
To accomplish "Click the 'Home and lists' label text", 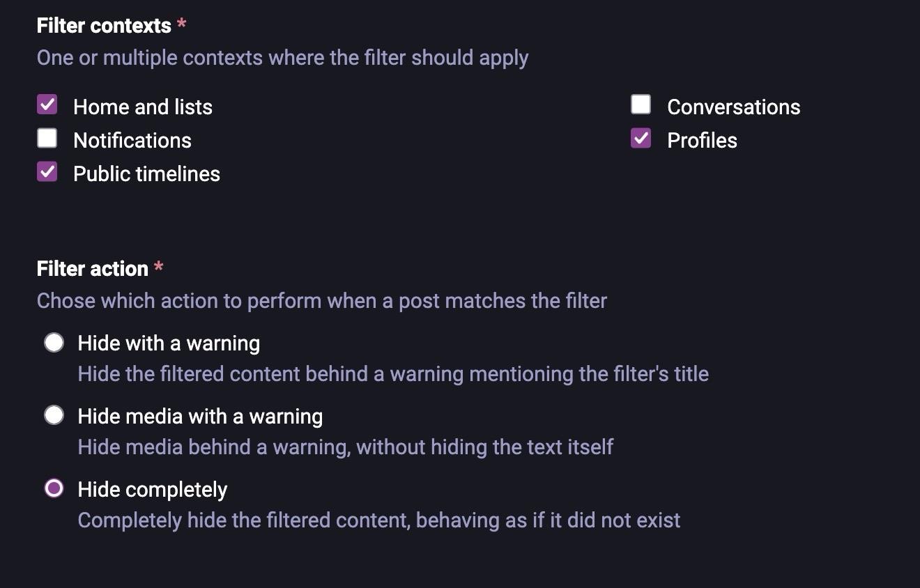I will (143, 107).
